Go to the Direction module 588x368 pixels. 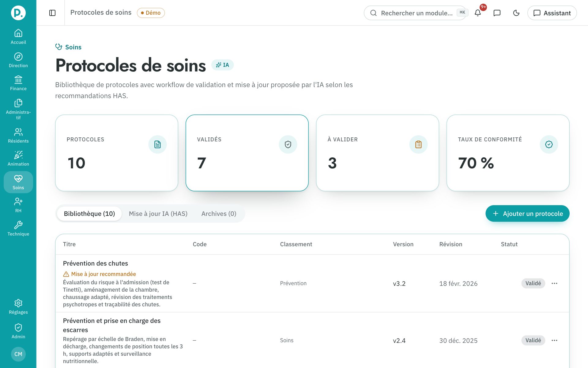18,60
